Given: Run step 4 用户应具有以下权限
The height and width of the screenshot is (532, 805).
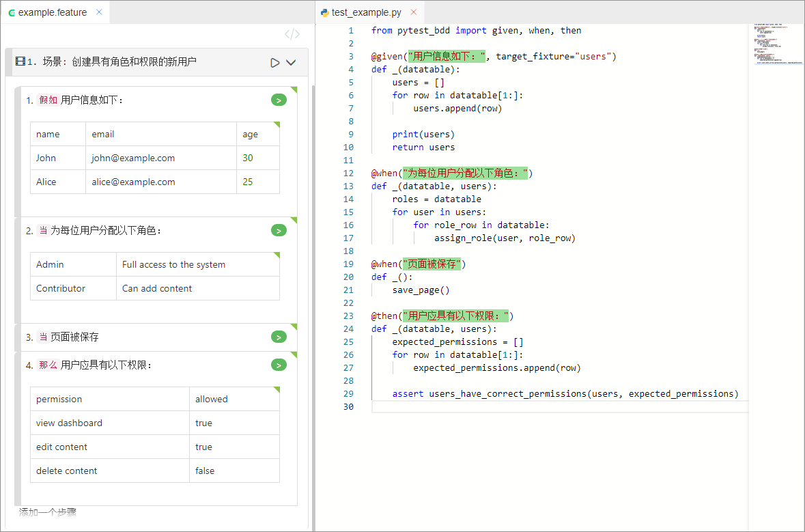Looking at the screenshot, I should [279, 365].
